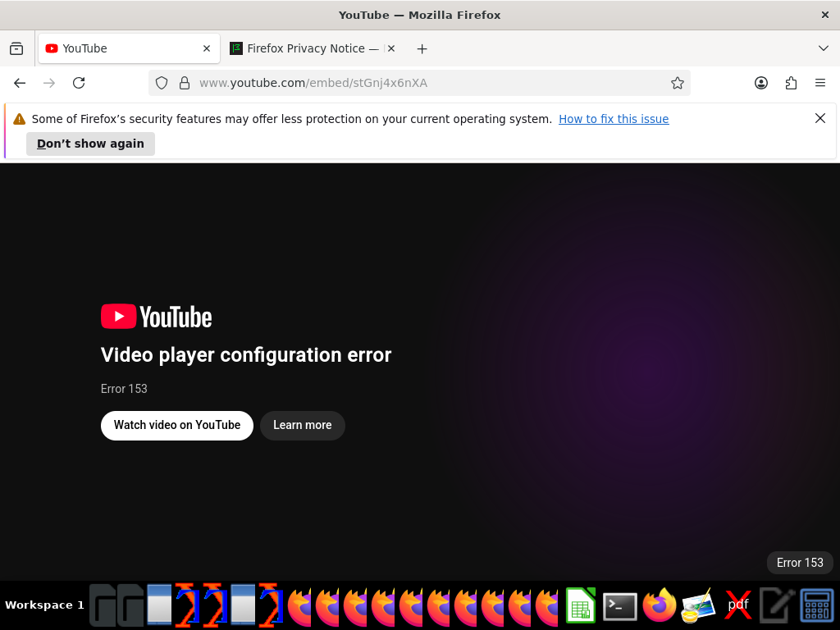
Task: Launch the text editor pencil icon
Action: (776, 606)
